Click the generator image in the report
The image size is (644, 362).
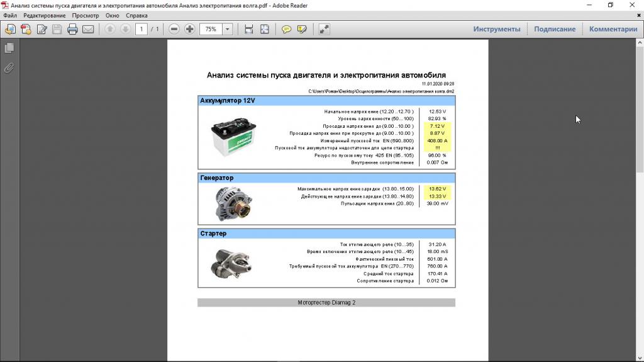[x=233, y=203]
